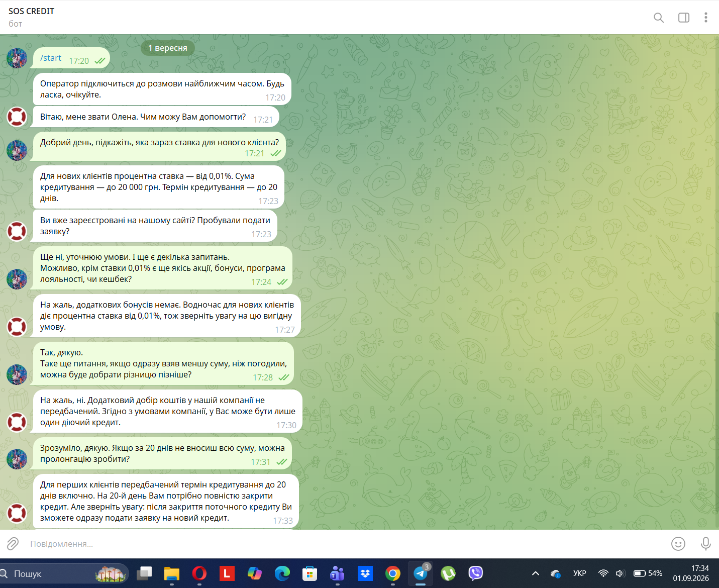719x588 pixels.
Task: Open the emoji picker smiley icon
Action: click(x=678, y=544)
